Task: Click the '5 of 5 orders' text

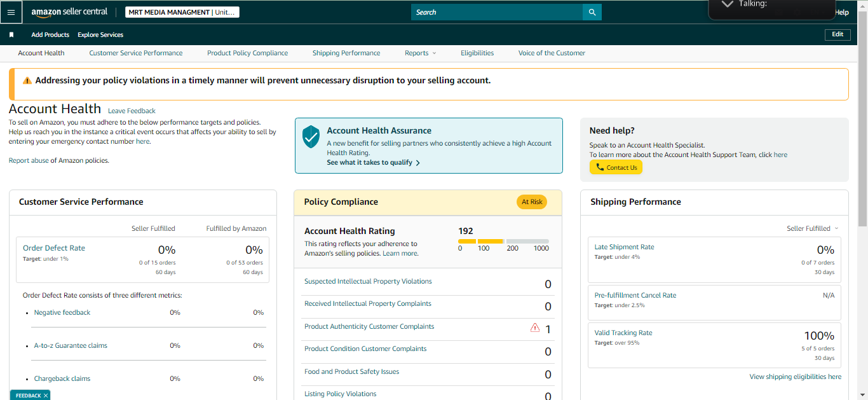Action: [819, 348]
